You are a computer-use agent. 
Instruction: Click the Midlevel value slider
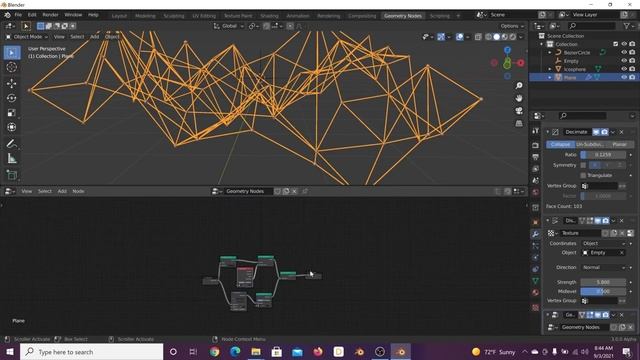tap(603, 291)
